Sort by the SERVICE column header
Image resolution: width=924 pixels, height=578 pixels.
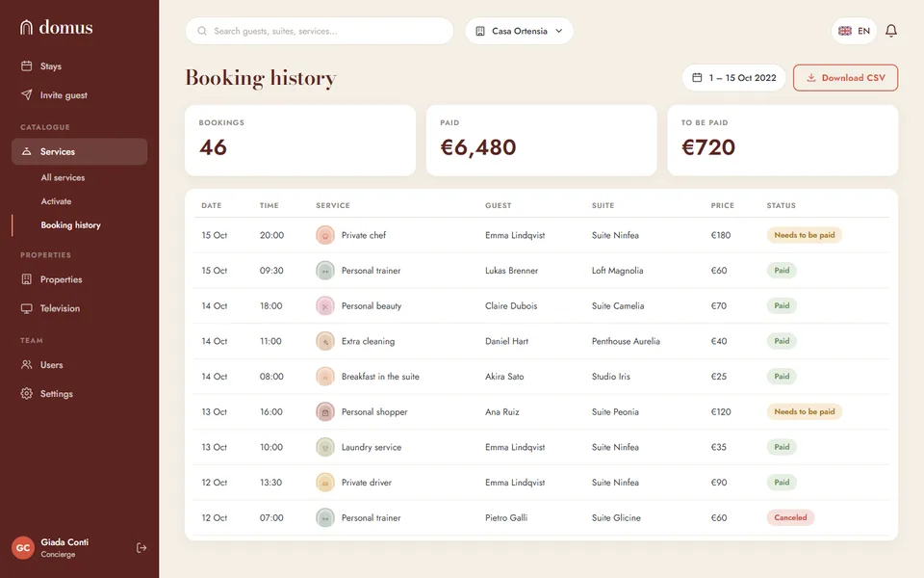pyautogui.click(x=333, y=205)
